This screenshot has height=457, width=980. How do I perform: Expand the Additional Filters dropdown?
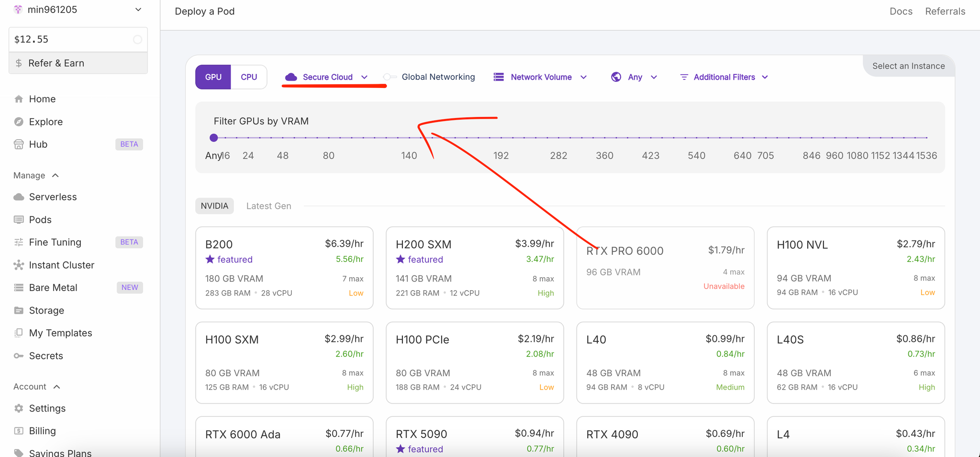[x=724, y=77]
